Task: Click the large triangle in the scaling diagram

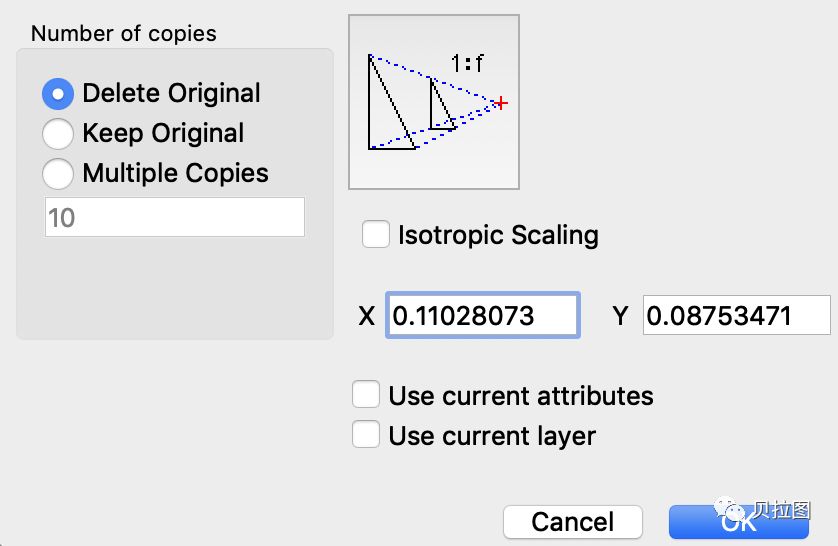Action: tap(391, 102)
